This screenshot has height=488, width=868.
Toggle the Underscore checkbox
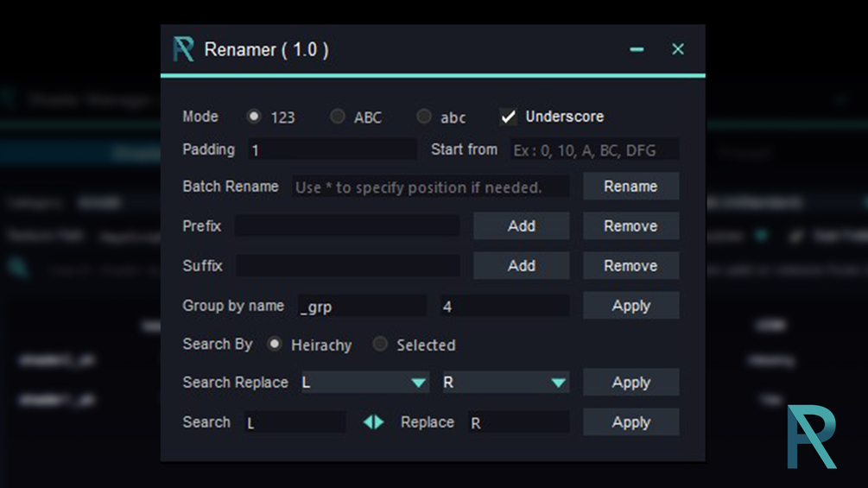point(509,117)
